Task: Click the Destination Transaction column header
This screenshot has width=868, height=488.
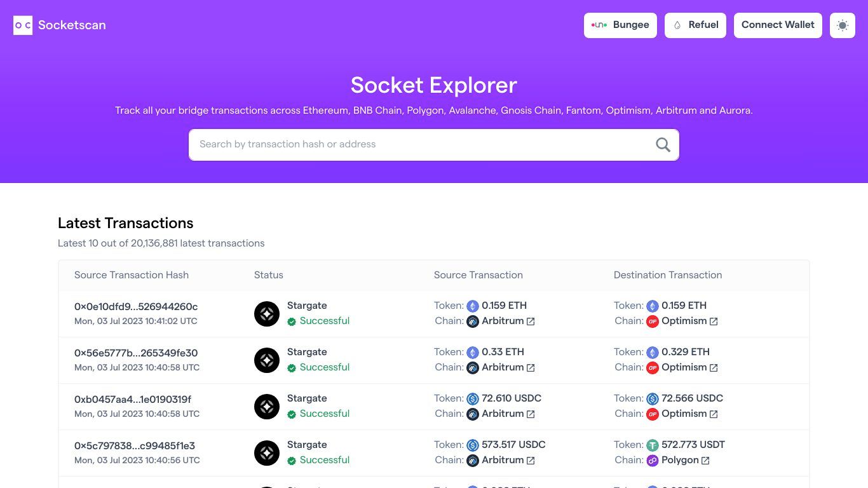Action: tap(668, 275)
